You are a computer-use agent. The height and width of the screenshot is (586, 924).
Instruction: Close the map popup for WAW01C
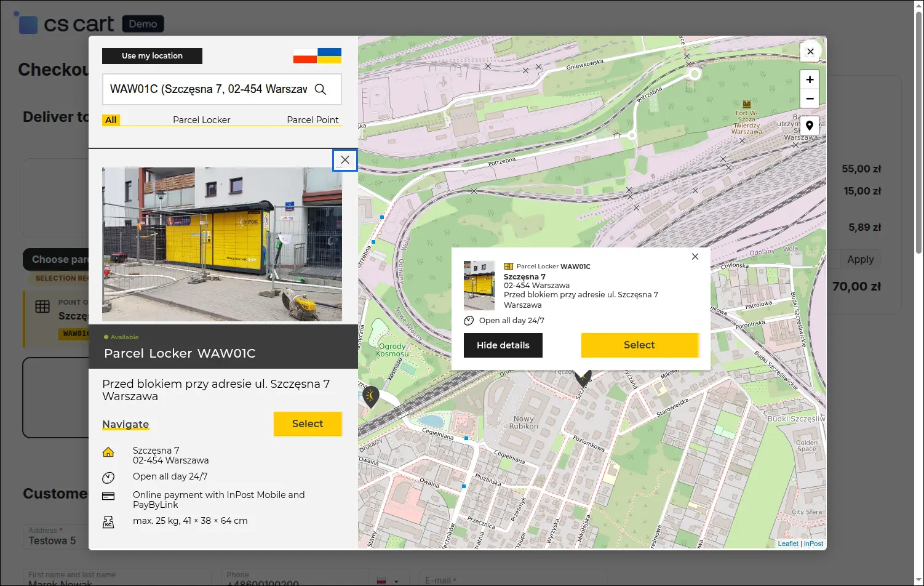click(x=695, y=257)
